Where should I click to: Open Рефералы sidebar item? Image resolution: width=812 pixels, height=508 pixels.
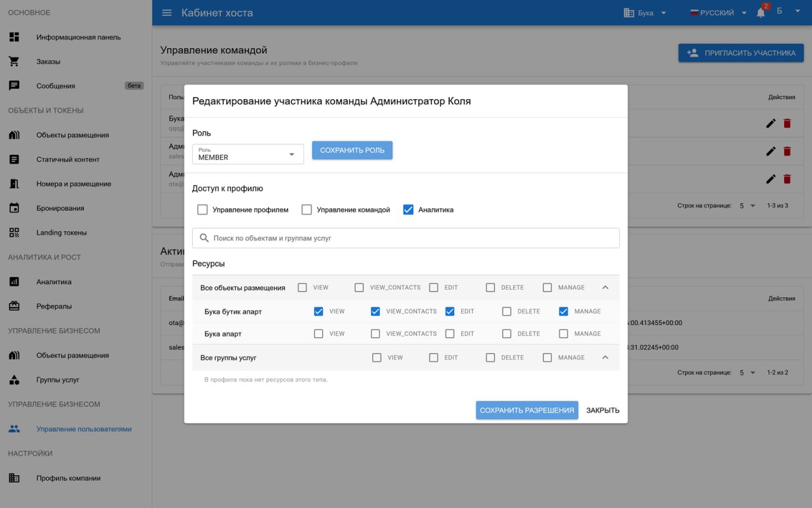pyautogui.click(x=76, y=306)
